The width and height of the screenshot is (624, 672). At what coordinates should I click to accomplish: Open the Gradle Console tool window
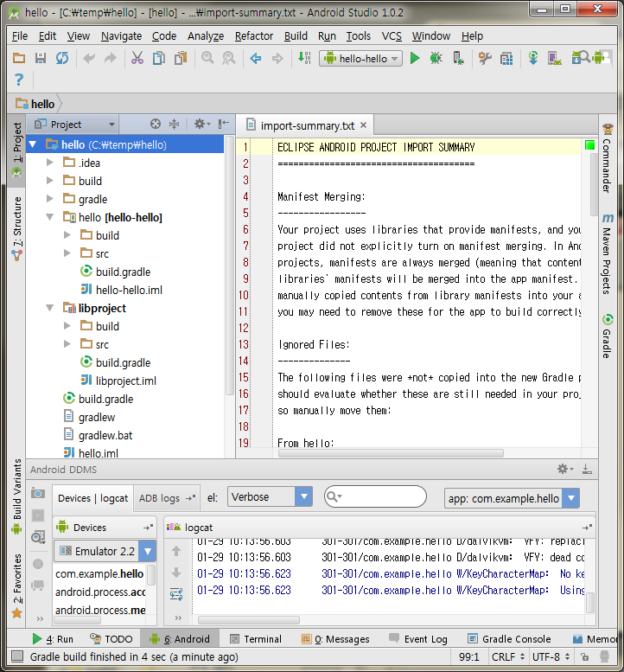(x=509, y=639)
